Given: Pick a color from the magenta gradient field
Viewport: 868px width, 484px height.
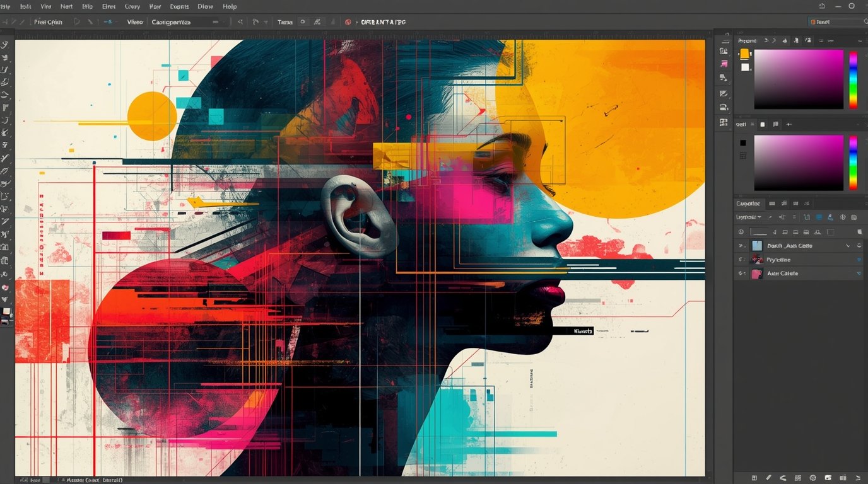Looking at the screenshot, I should point(798,79).
